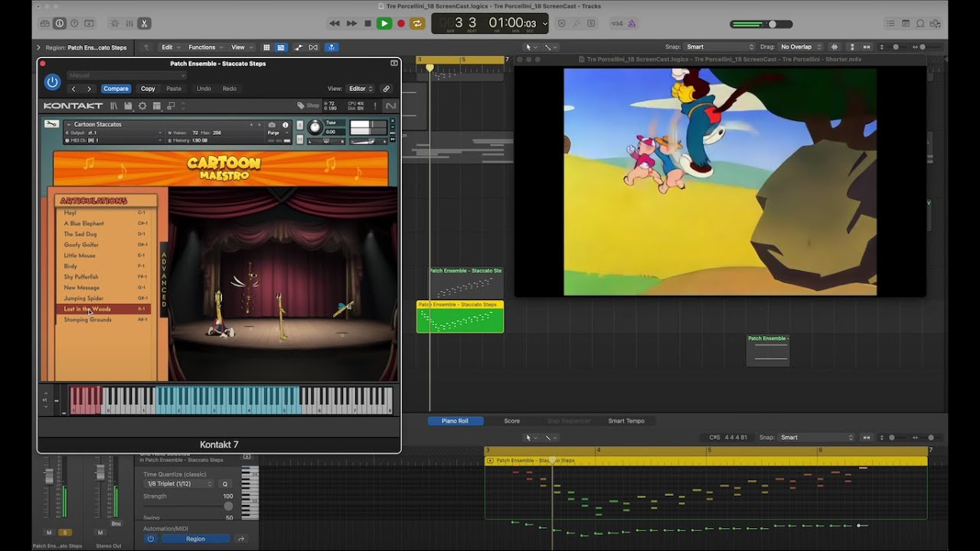
Task: Switch to the Piano Roll tab
Action: click(x=455, y=421)
